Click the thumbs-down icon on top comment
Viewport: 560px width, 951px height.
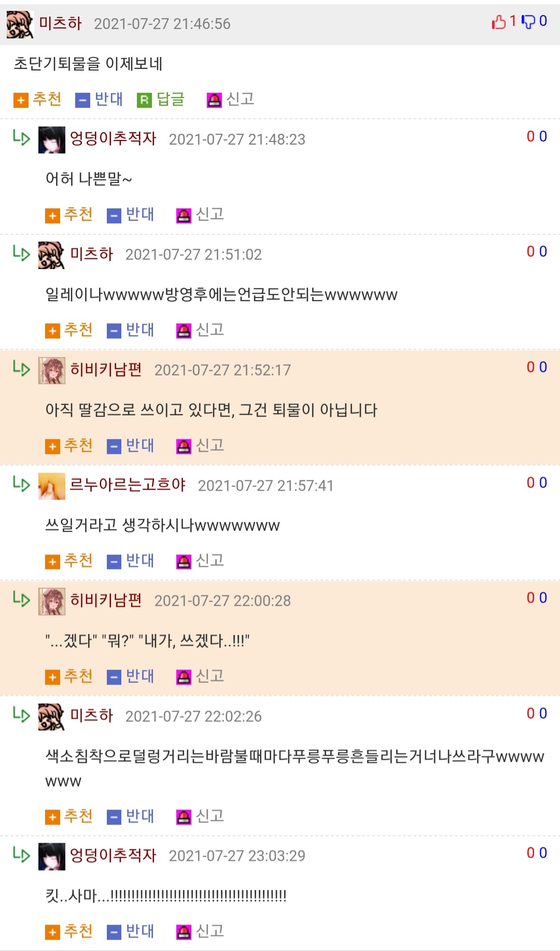tap(528, 22)
